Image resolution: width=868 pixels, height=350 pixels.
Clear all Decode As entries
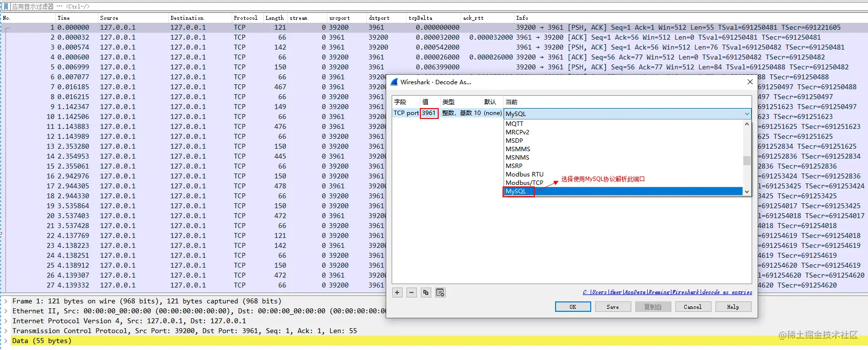click(440, 292)
